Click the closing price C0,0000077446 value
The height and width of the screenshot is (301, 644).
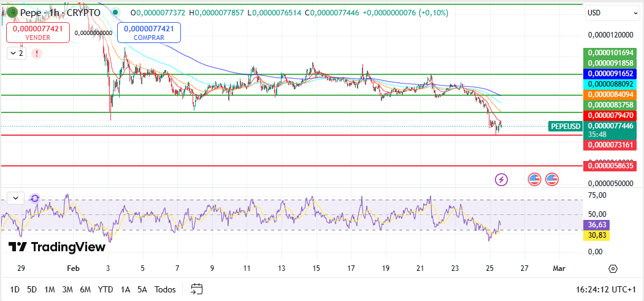(332, 13)
